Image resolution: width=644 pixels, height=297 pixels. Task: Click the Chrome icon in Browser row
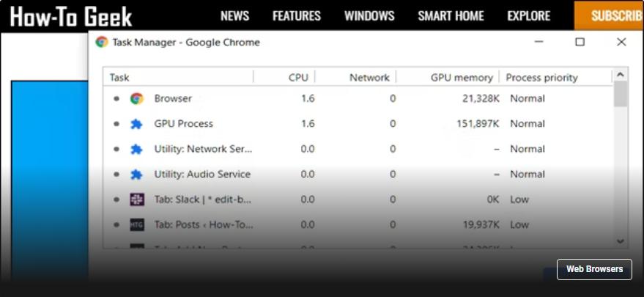pyautogui.click(x=137, y=99)
